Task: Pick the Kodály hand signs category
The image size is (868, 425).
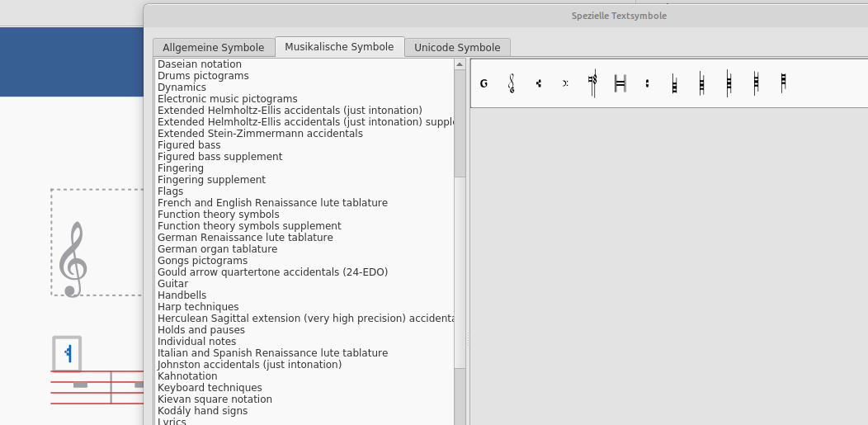Action: [202, 411]
